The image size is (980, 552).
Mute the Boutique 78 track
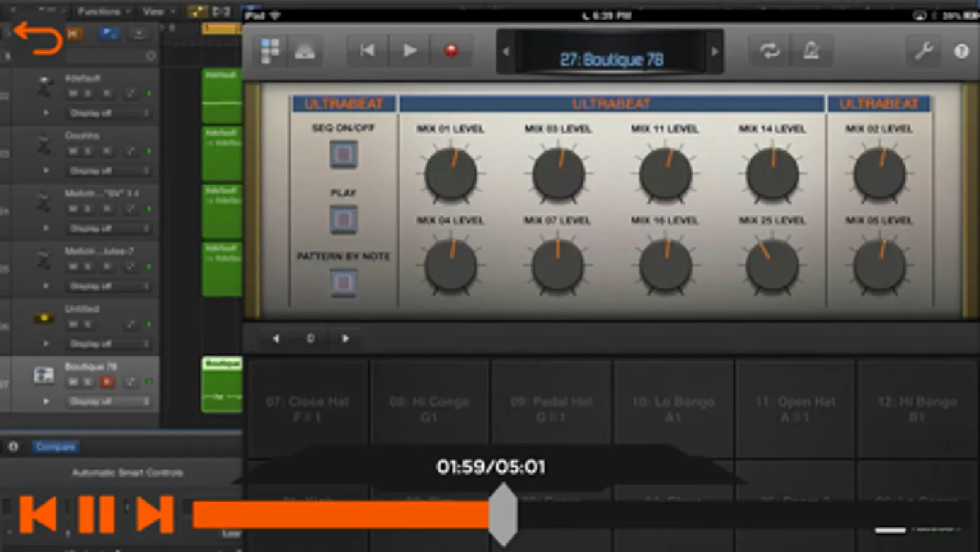tap(73, 382)
